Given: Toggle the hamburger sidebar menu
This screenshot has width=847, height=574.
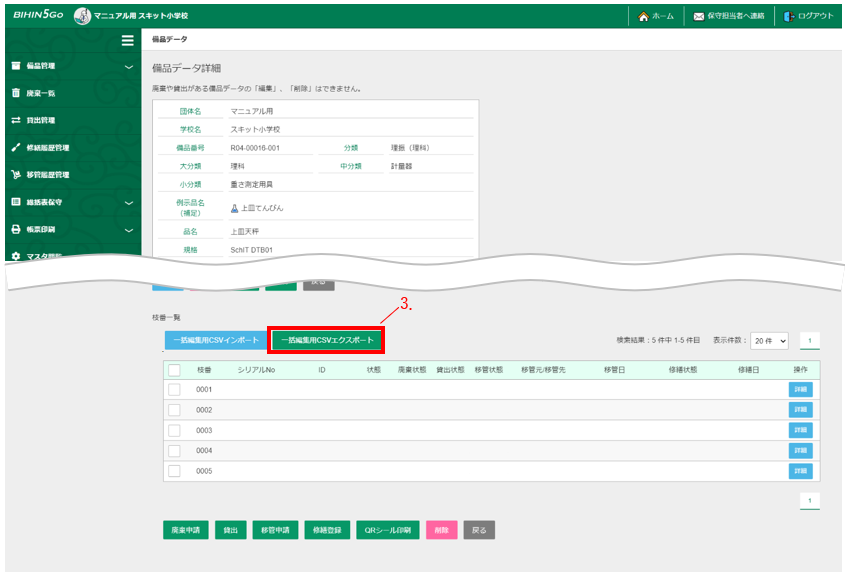Looking at the screenshot, I should pos(127,40).
